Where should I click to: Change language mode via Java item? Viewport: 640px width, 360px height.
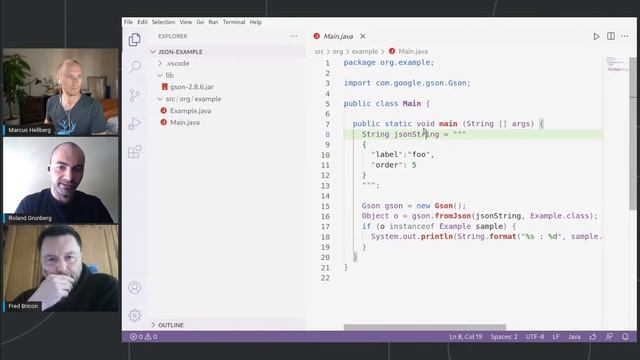[x=574, y=337]
